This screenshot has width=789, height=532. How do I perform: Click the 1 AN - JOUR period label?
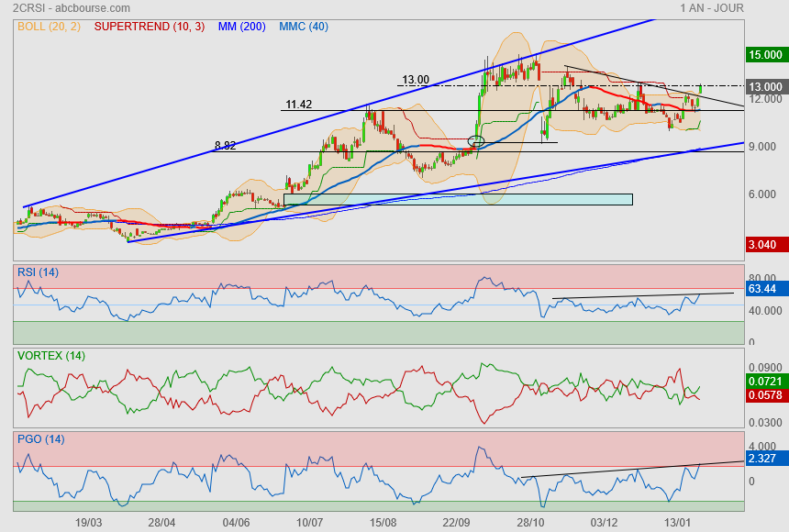712,7
